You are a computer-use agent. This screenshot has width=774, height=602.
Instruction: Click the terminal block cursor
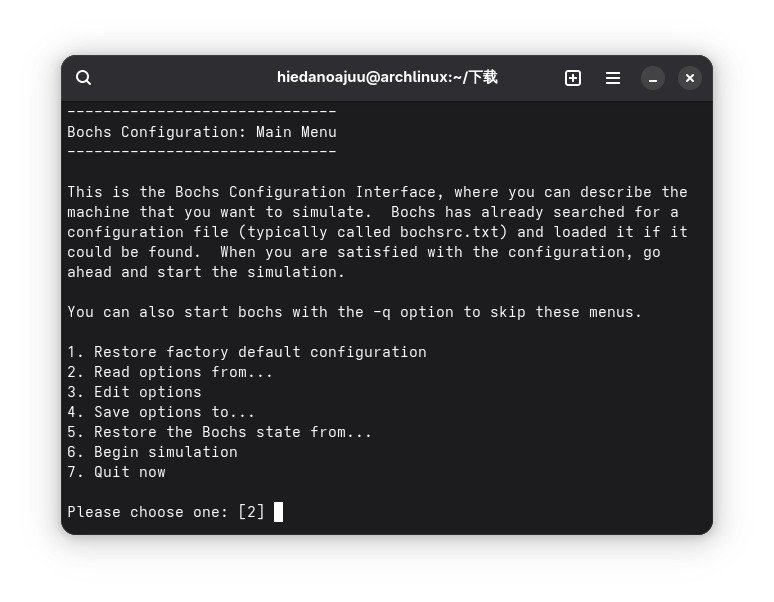[278, 512]
